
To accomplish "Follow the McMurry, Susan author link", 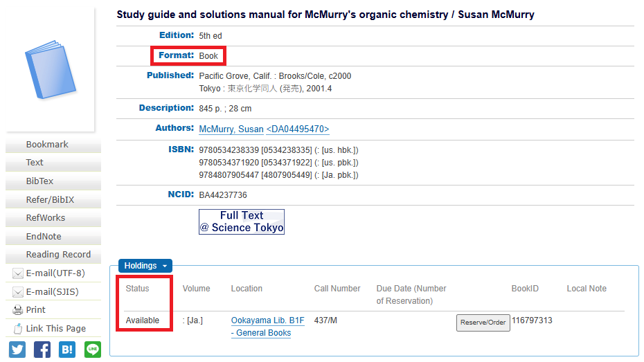I will (x=231, y=129).
